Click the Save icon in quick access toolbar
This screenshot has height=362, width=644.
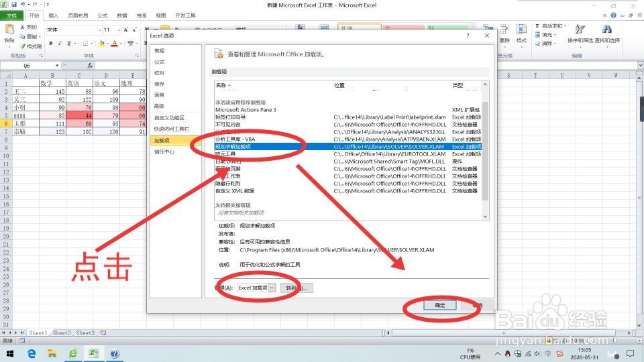click(14, 5)
